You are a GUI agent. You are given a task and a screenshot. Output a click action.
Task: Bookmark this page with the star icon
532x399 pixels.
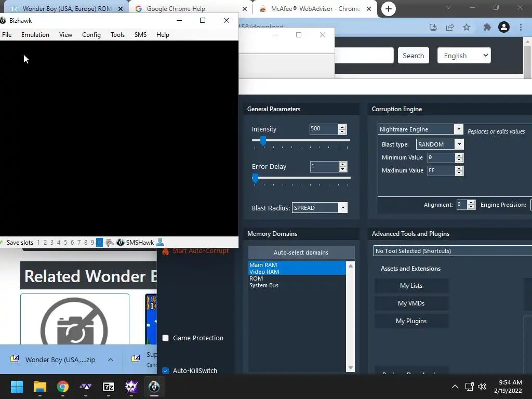pos(467,27)
